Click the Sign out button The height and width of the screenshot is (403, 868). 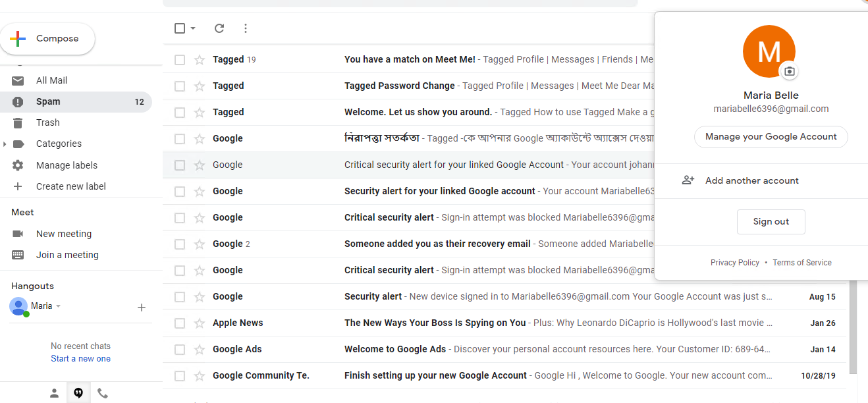coord(771,222)
